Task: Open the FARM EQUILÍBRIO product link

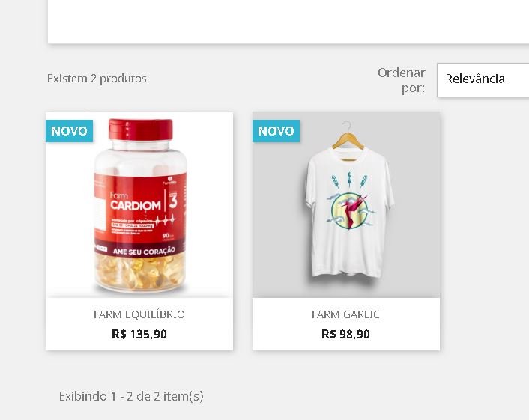Action: tap(139, 314)
